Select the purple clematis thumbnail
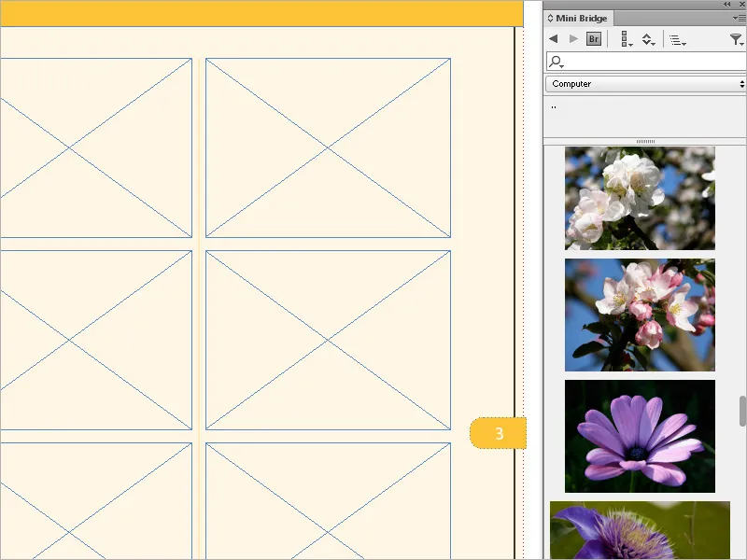 [640, 530]
